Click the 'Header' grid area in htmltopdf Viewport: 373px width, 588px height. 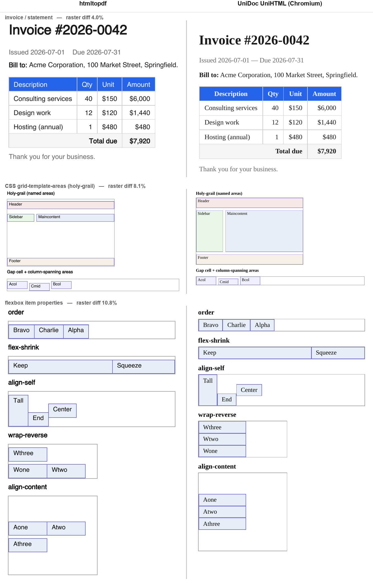pyautogui.click(x=61, y=205)
